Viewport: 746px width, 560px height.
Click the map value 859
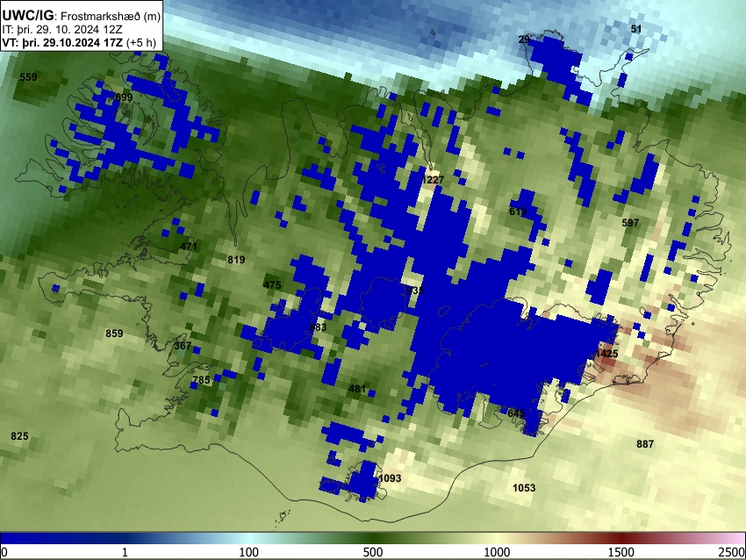(114, 334)
